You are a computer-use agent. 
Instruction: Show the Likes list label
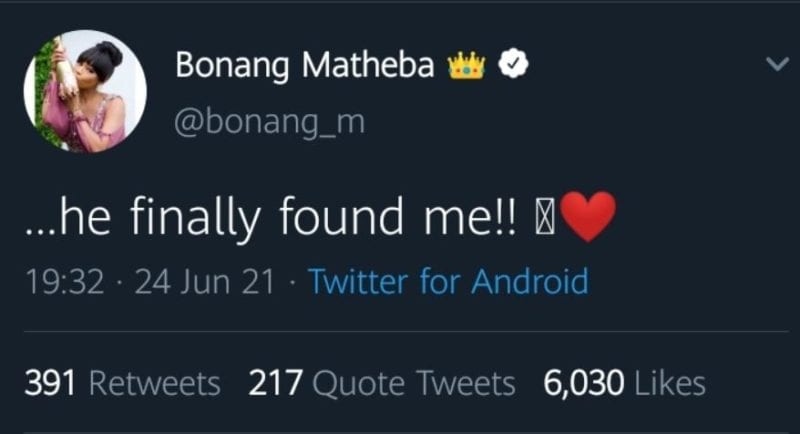click(670, 382)
